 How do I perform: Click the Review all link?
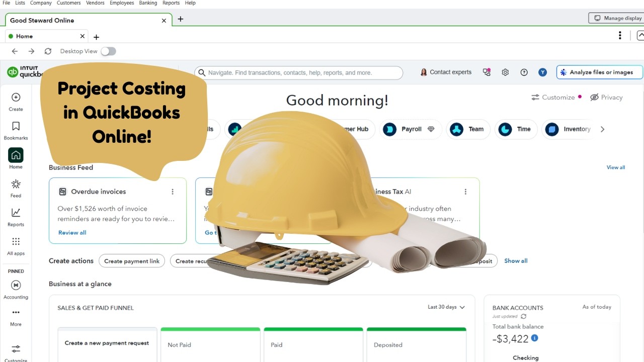[72, 233]
